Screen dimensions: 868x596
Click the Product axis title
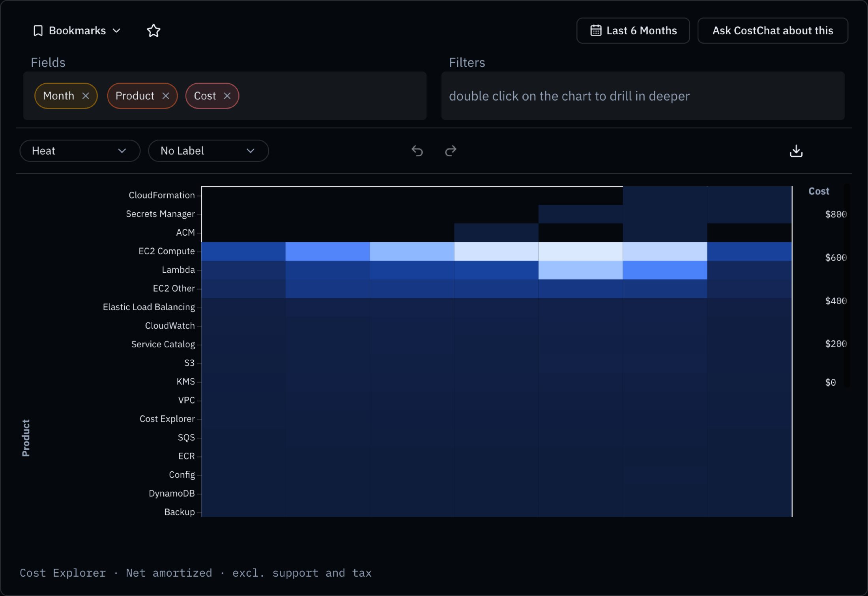26,438
